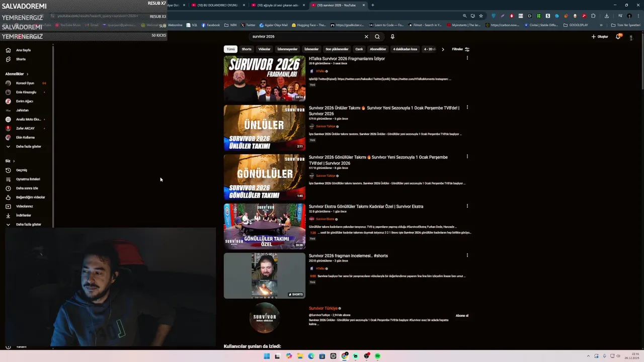This screenshot has width=644, height=362.
Task: Open Enis Kirazoglu channel subscription
Action: pos(25,92)
